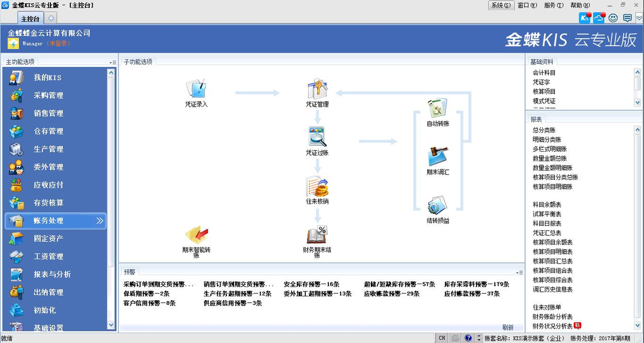
Task: Open the 凭证过账 voucher posting icon
Action: (x=317, y=137)
